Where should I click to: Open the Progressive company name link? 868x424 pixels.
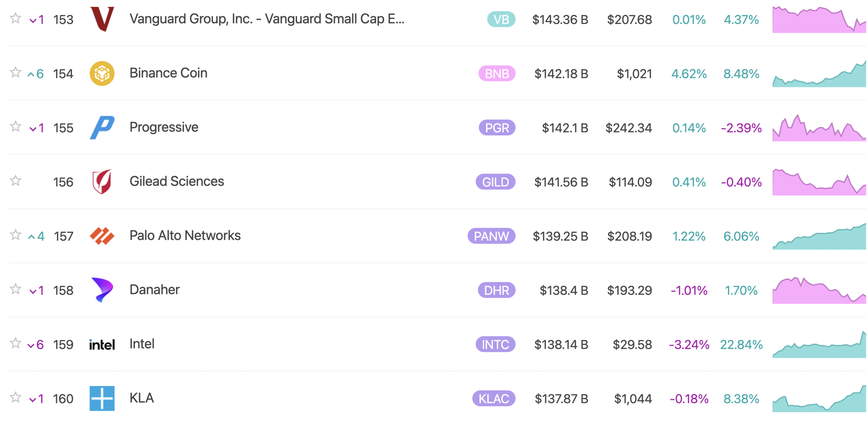click(164, 127)
